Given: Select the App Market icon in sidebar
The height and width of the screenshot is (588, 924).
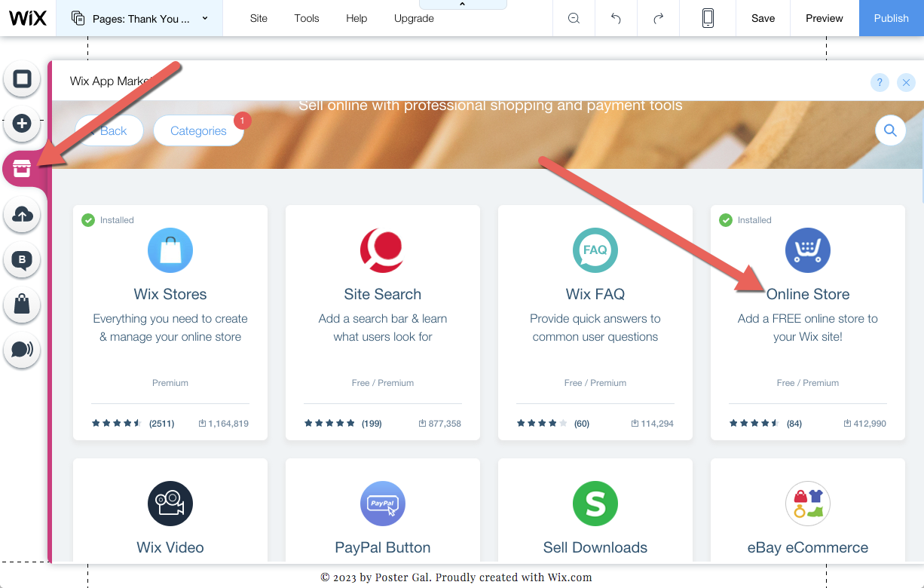Looking at the screenshot, I should click(22, 169).
